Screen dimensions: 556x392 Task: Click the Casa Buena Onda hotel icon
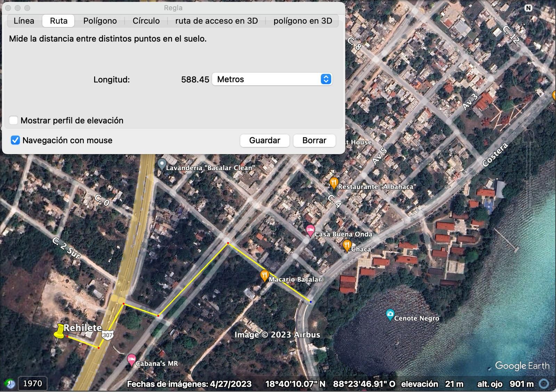click(x=310, y=231)
